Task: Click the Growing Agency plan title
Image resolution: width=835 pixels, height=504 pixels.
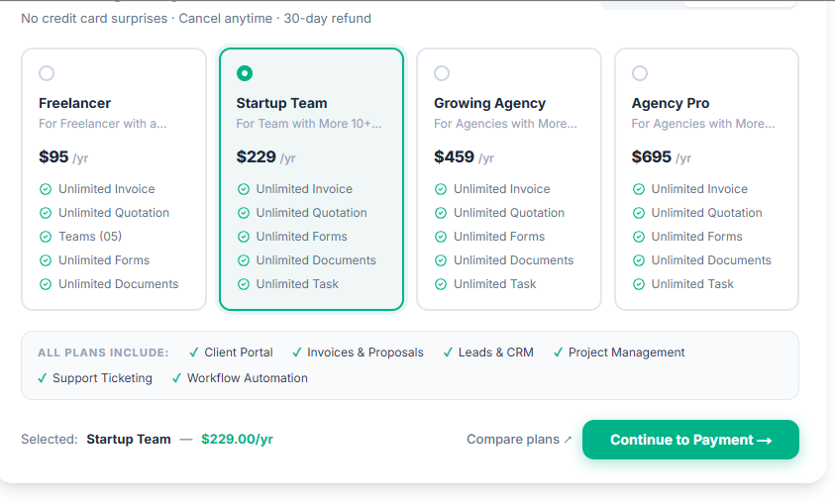Action: click(x=489, y=103)
